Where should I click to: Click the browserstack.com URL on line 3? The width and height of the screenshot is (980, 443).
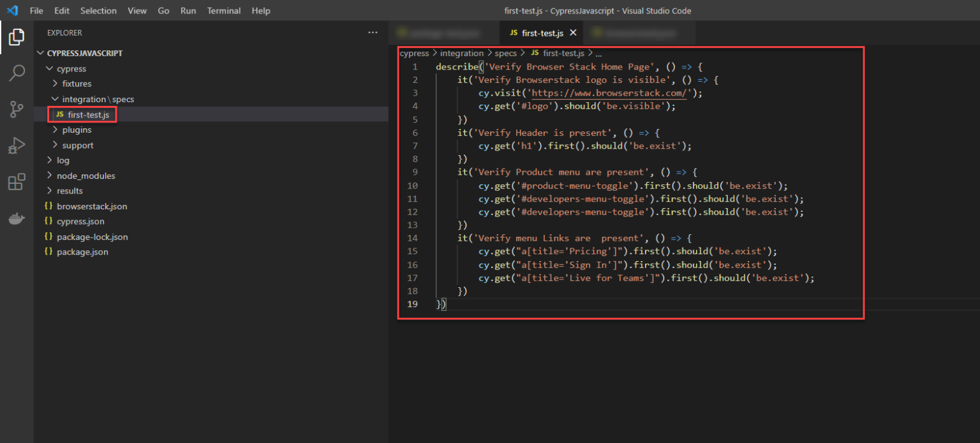[x=609, y=93]
